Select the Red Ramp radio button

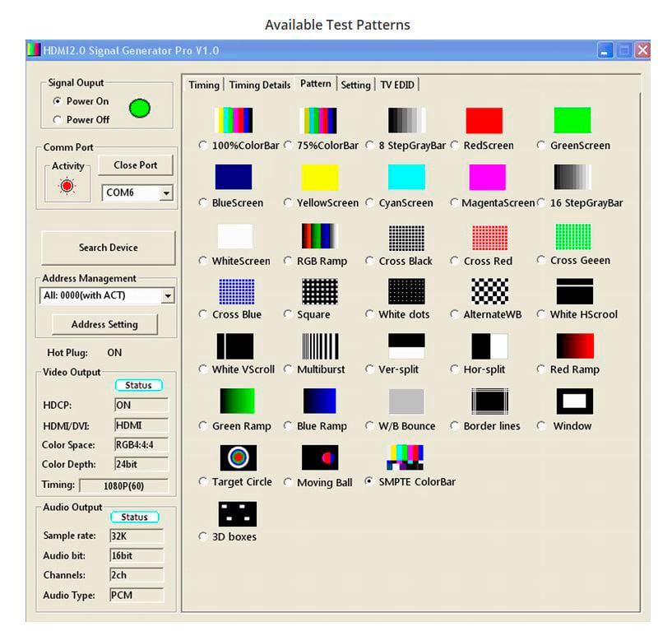click(x=541, y=369)
